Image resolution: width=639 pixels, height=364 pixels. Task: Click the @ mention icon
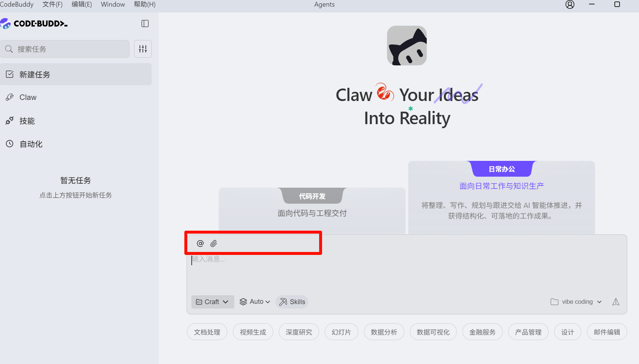[x=200, y=244]
